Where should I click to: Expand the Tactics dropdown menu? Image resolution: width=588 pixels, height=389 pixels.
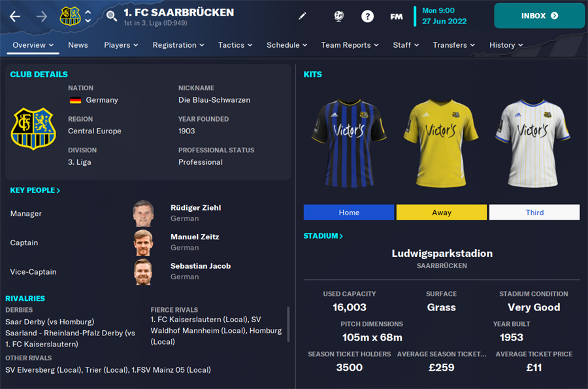[x=235, y=45]
